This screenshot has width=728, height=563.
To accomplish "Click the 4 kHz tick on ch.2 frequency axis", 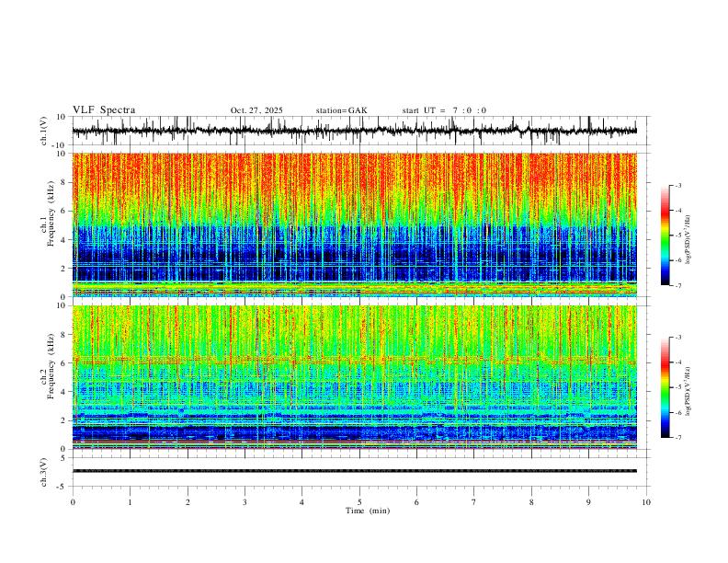I will (x=63, y=392).
